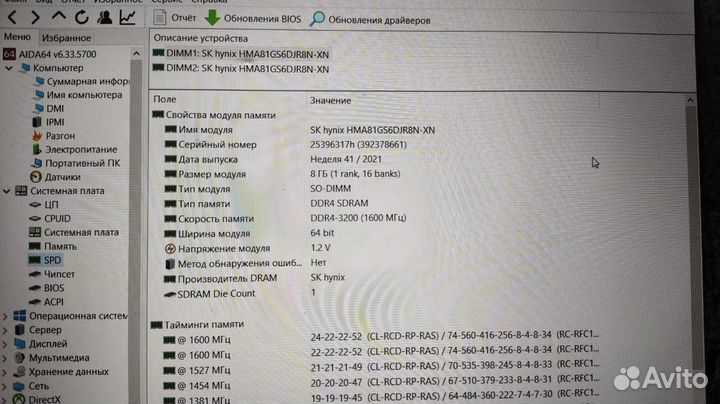Expand the Дисплей tree branch
The width and height of the screenshot is (720, 404).
click(x=5, y=343)
